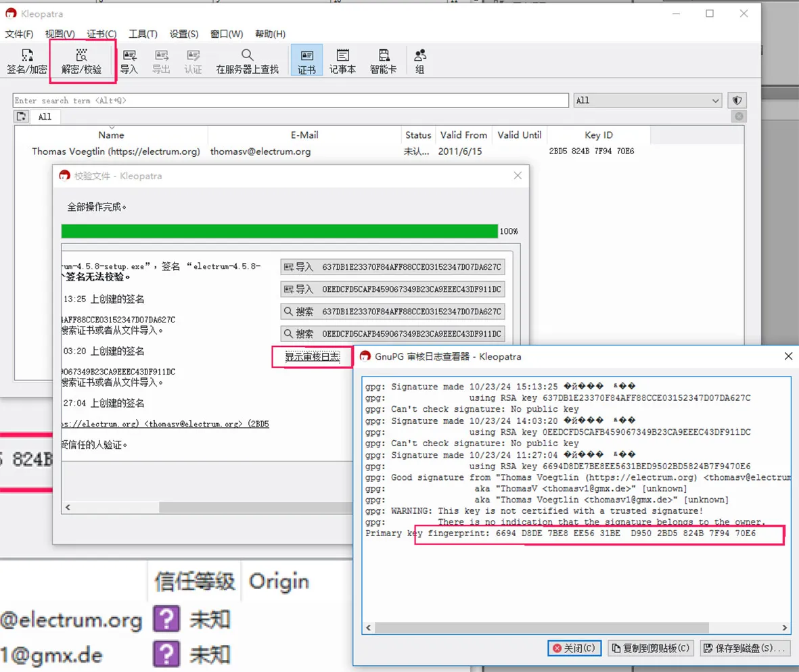Click the WARNING not certified log line
The image size is (799, 672).
[534, 511]
